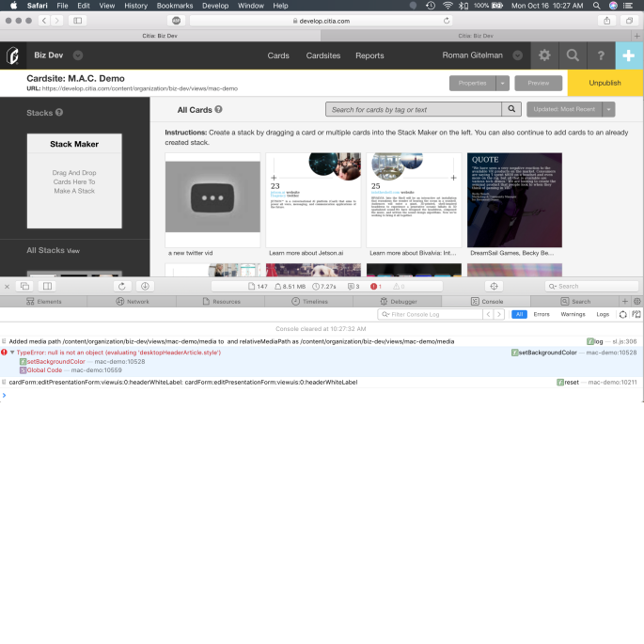Image resolution: width=644 pixels, height=644 pixels.
Task: Open the Cardsites navigation link
Action: (322, 55)
